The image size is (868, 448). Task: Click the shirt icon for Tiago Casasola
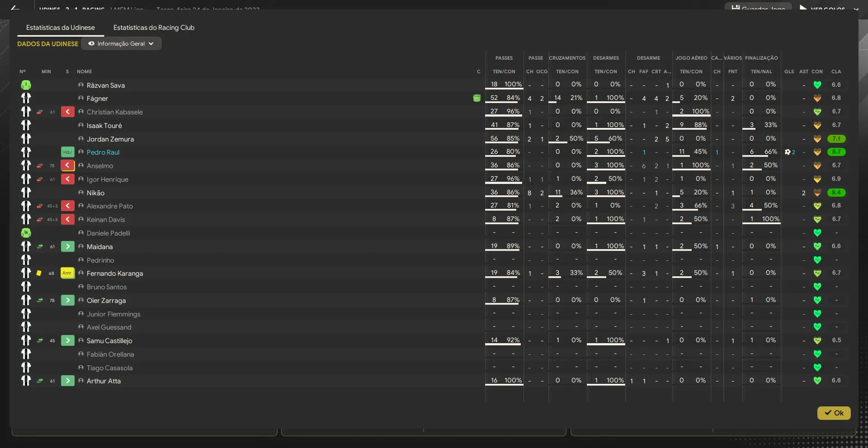[x=26, y=368]
